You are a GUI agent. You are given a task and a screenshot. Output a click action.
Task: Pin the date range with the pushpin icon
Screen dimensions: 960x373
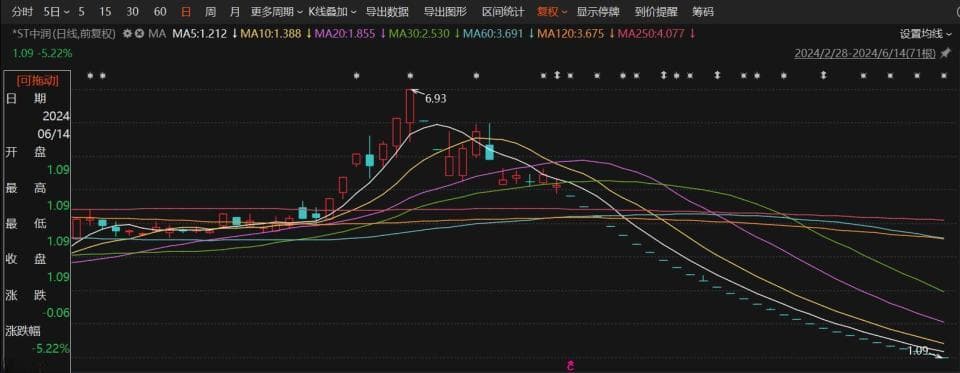(946, 54)
